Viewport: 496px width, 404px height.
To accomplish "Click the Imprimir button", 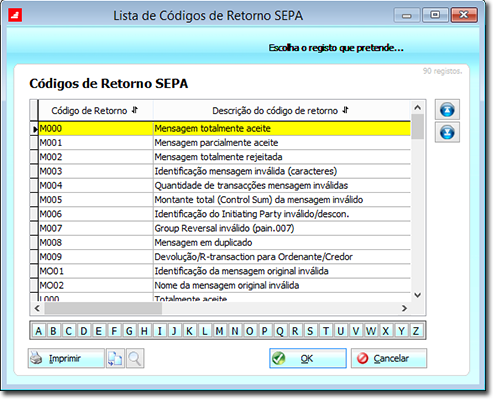I will [66, 359].
